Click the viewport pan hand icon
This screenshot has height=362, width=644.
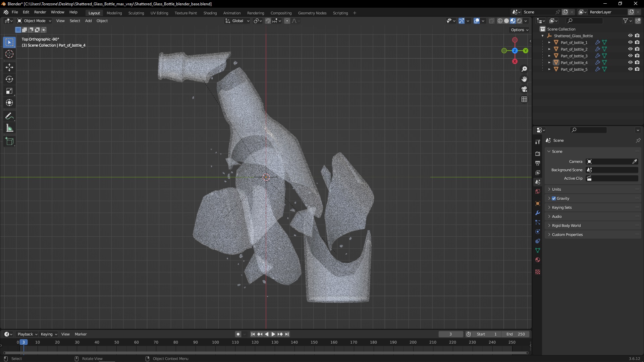click(x=524, y=79)
